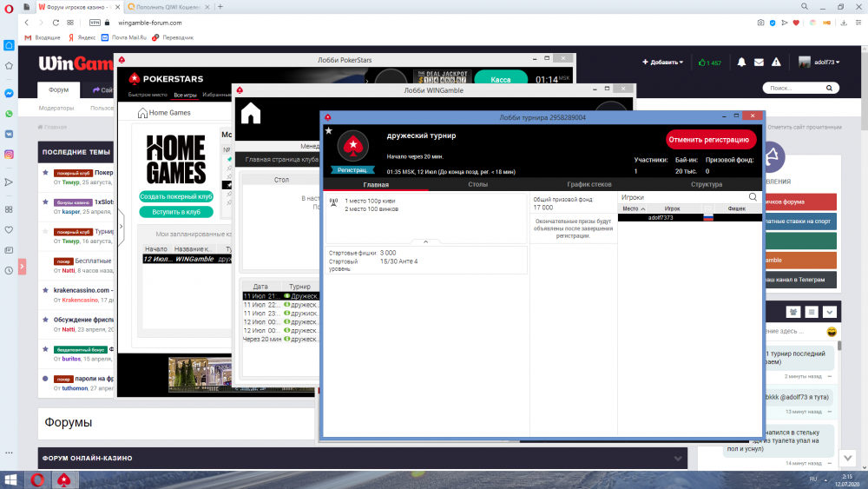The width and height of the screenshot is (868, 489).
Task: Click the favorite star in tournament lobby
Action: pyautogui.click(x=328, y=130)
